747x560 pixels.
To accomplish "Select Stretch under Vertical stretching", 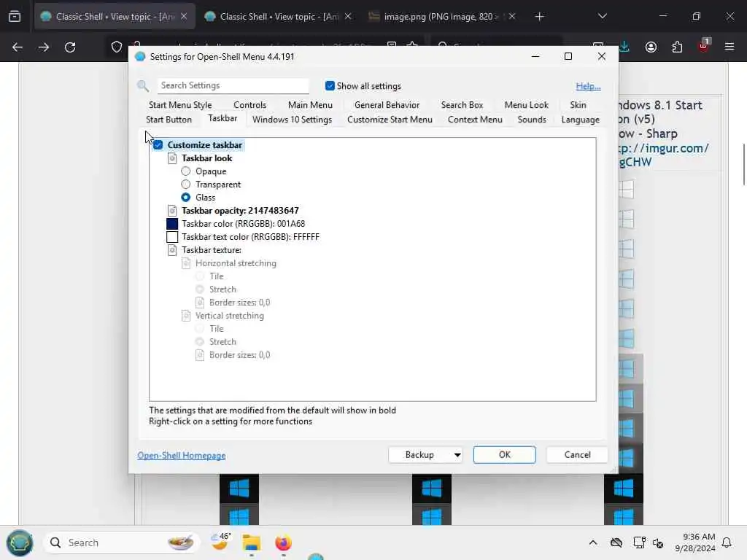I will pos(200,341).
